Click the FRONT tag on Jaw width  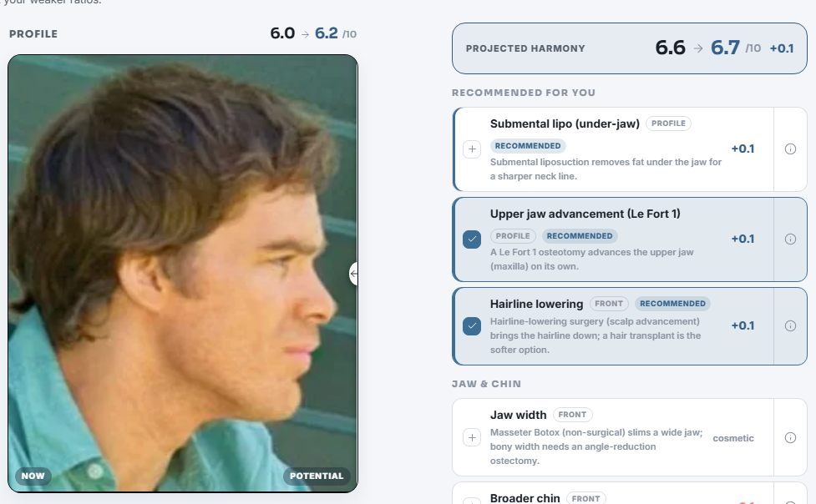[572, 415]
